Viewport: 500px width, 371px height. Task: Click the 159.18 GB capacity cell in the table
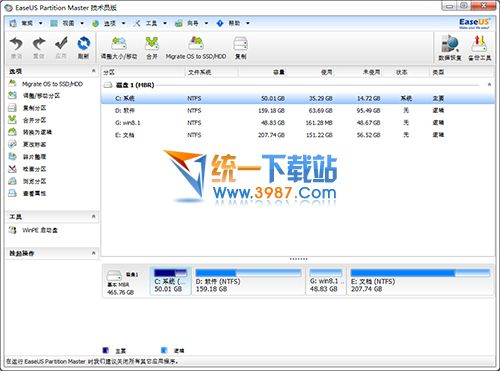[x=271, y=110]
